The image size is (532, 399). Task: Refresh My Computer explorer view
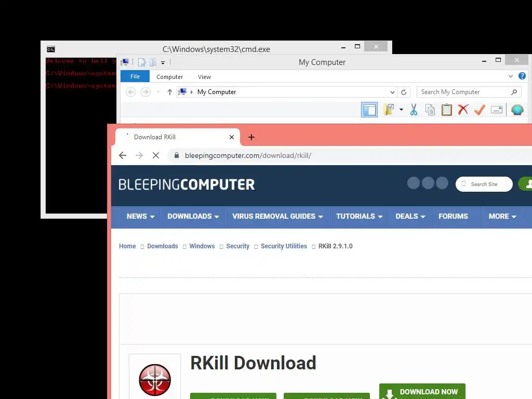pyautogui.click(x=404, y=92)
